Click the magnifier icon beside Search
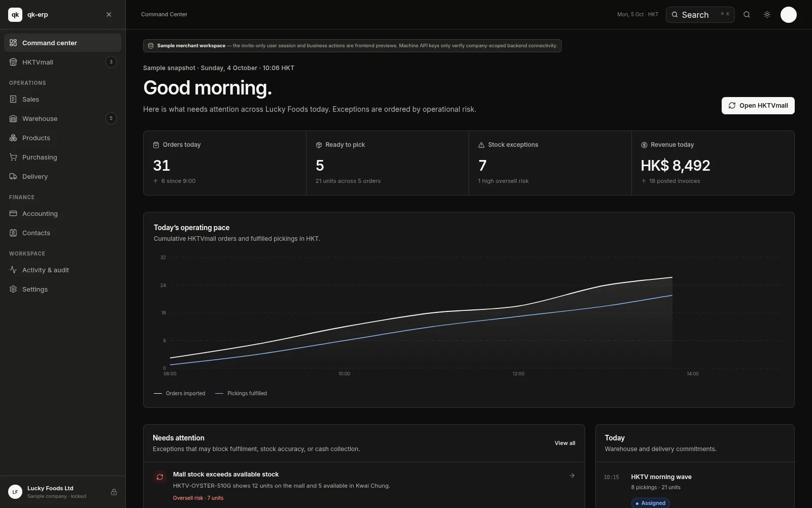The height and width of the screenshot is (508, 812). [x=747, y=15]
